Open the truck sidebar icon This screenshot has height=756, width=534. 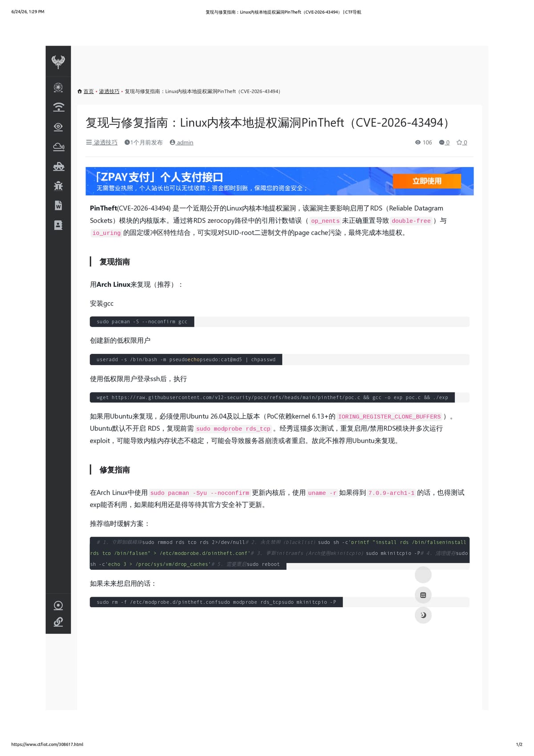click(x=58, y=167)
